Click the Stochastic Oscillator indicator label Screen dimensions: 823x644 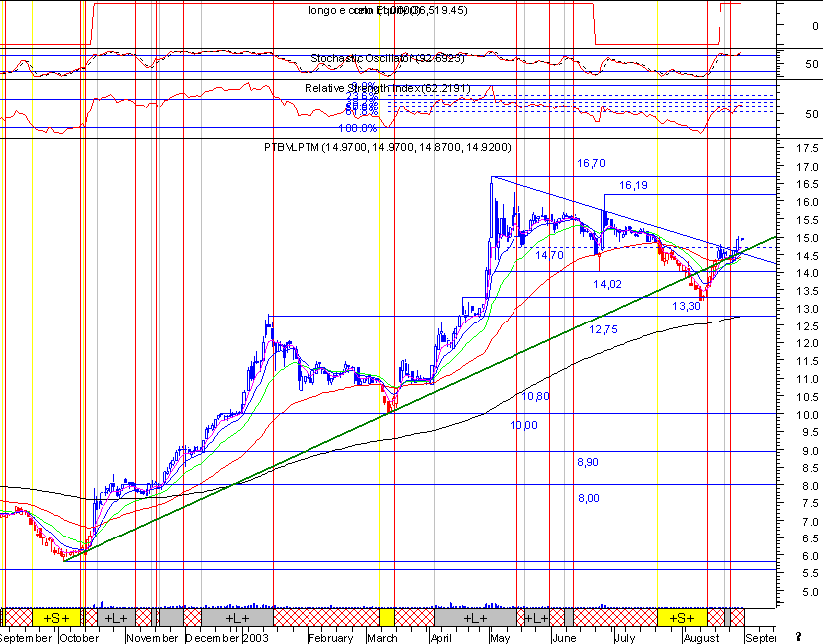tap(387, 59)
